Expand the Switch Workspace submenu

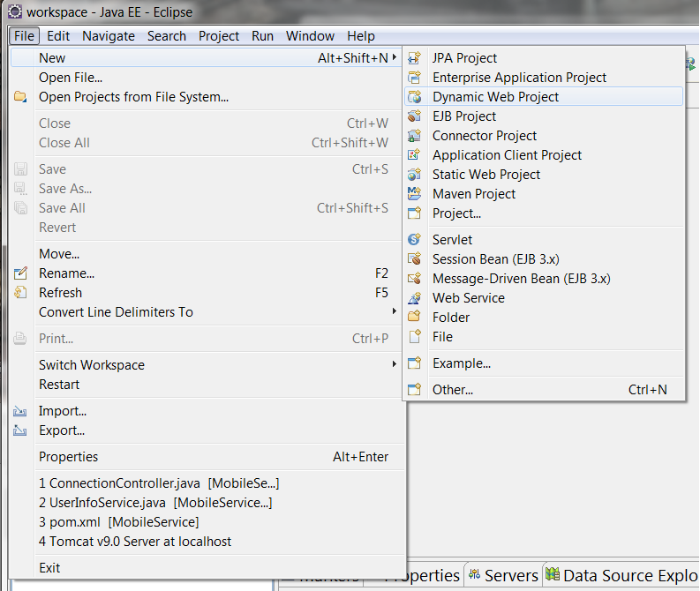[x=395, y=364]
